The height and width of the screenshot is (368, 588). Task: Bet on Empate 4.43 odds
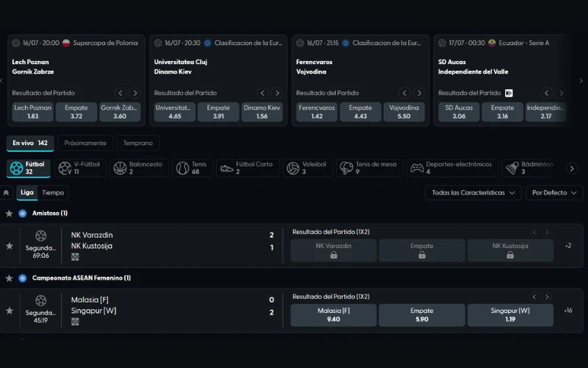click(x=360, y=112)
